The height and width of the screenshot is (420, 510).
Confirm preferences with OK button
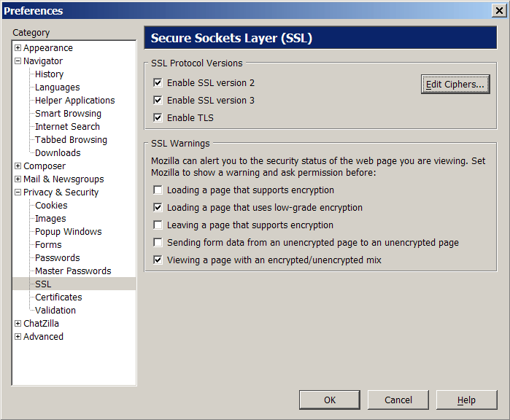pos(330,400)
